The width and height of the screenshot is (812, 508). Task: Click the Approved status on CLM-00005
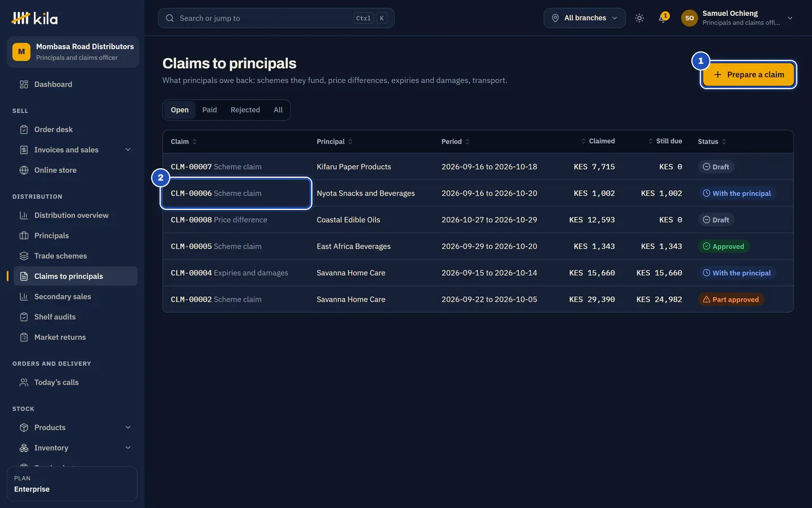[723, 247]
